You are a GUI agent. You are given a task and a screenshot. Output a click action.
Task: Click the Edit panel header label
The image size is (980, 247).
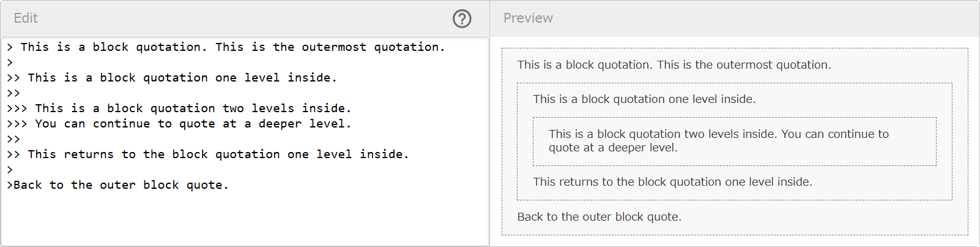(26, 18)
